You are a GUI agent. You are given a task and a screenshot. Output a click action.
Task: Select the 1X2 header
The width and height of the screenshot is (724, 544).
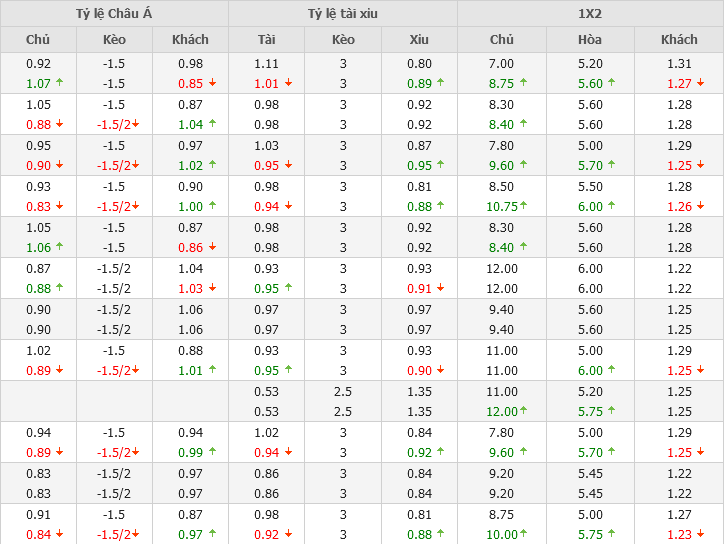590,14
